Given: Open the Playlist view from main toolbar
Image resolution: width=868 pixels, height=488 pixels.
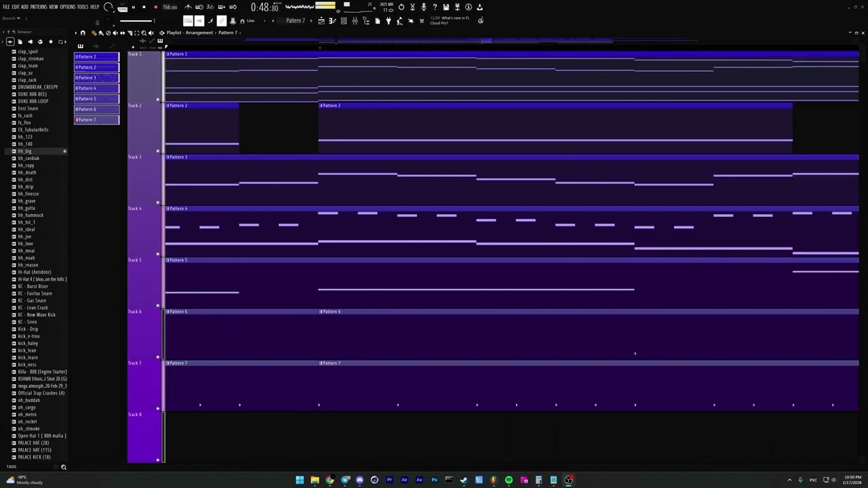Looking at the screenshot, I should coord(321,21).
